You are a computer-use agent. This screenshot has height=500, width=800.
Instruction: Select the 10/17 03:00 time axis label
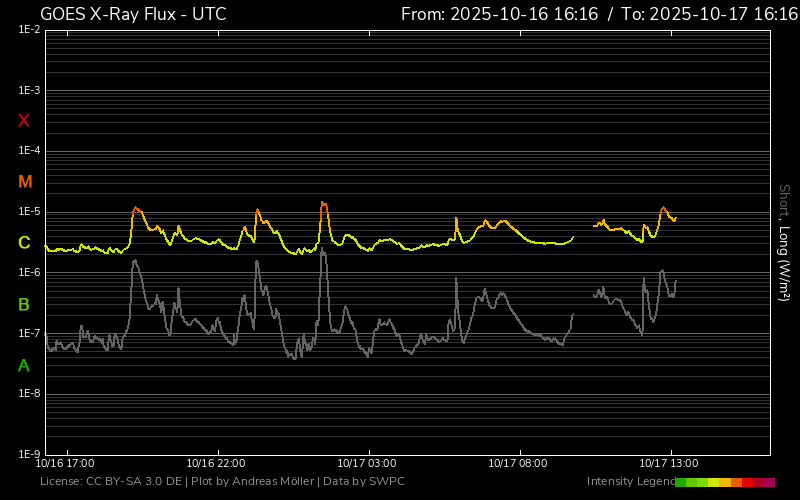(x=367, y=464)
